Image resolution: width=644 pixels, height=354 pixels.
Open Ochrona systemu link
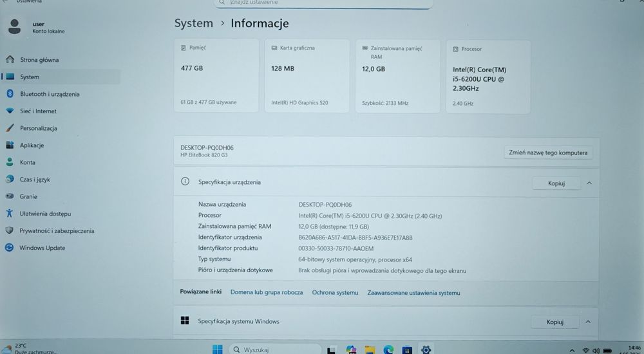click(x=335, y=293)
